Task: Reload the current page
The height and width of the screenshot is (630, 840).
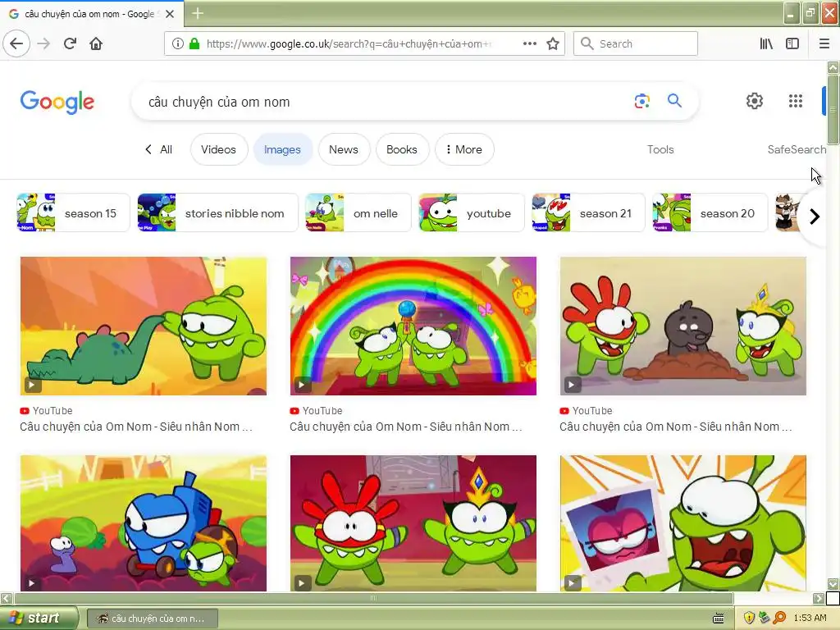Action: pyautogui.click(x=70, y=43)
